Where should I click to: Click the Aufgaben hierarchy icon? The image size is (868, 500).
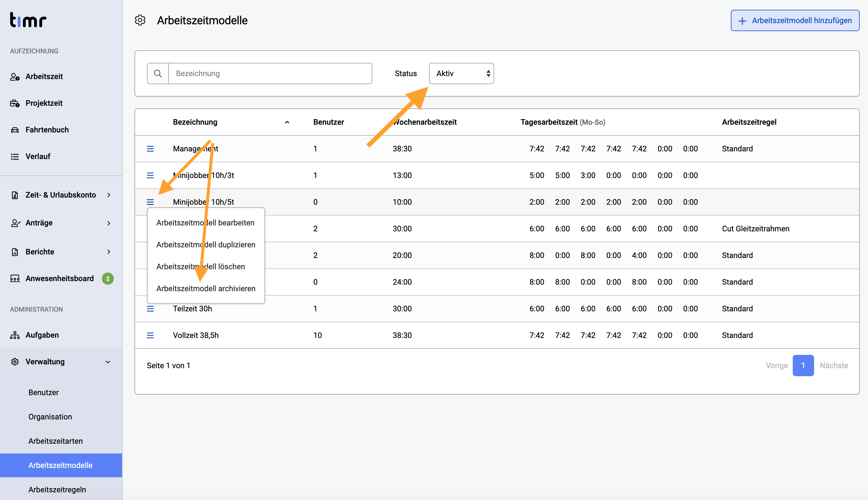(x=15, y=335)
